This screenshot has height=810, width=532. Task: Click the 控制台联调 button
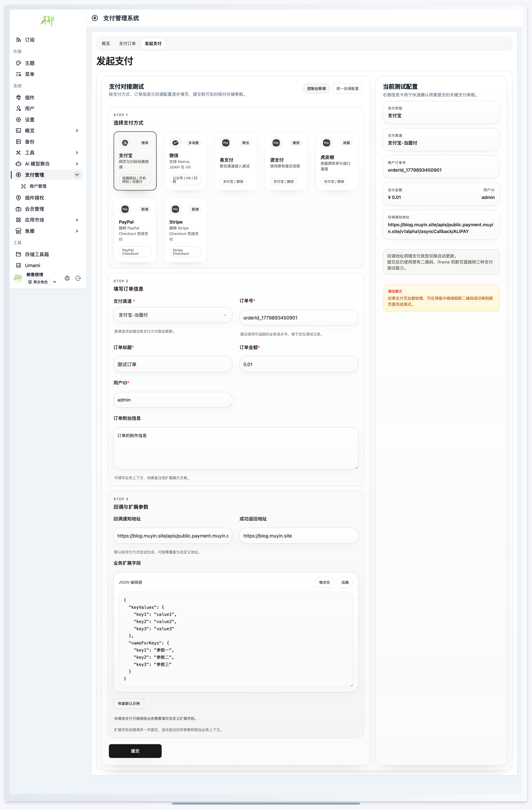click(x=316, y=89)
